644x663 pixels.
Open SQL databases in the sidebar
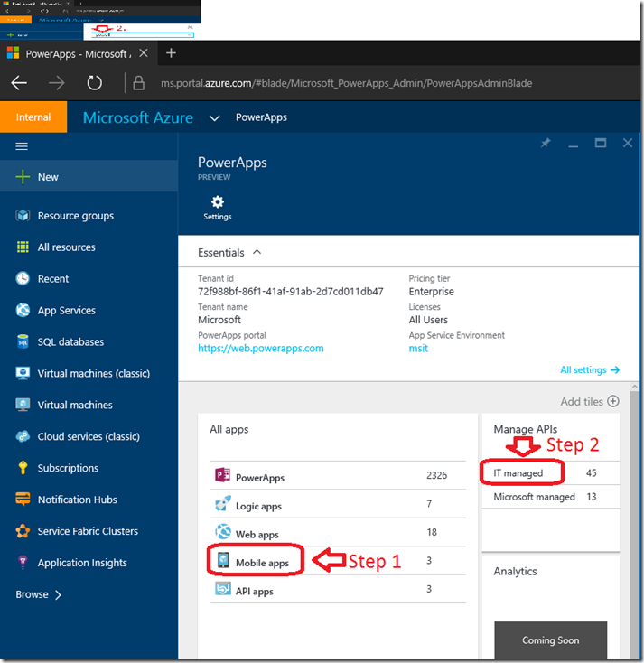pos(70,342)
